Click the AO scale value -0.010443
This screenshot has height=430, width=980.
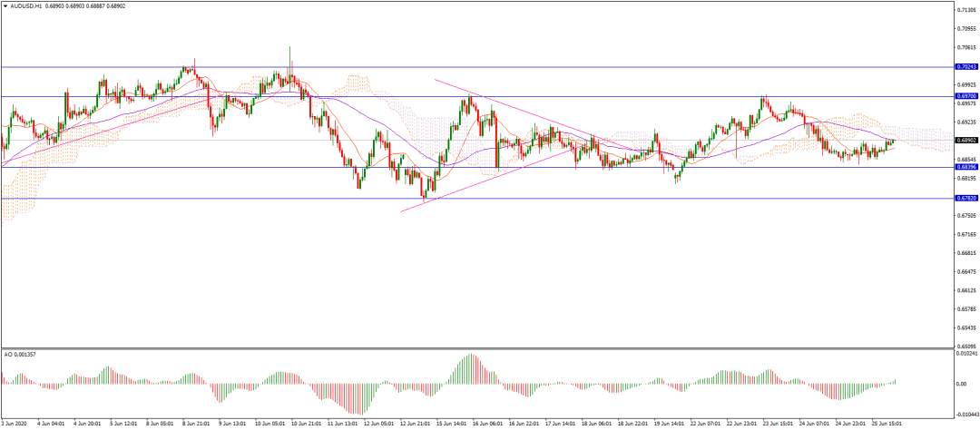point(967,414)
